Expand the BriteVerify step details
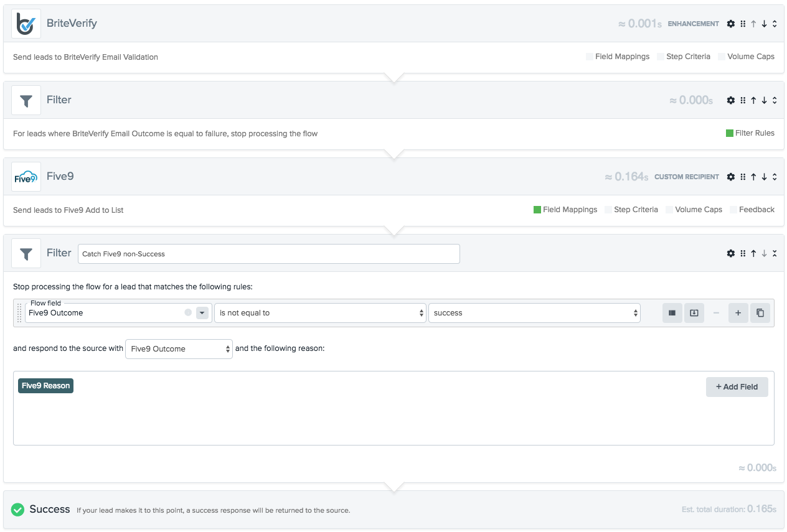This screenshot has height=532, width=787. 775,24
